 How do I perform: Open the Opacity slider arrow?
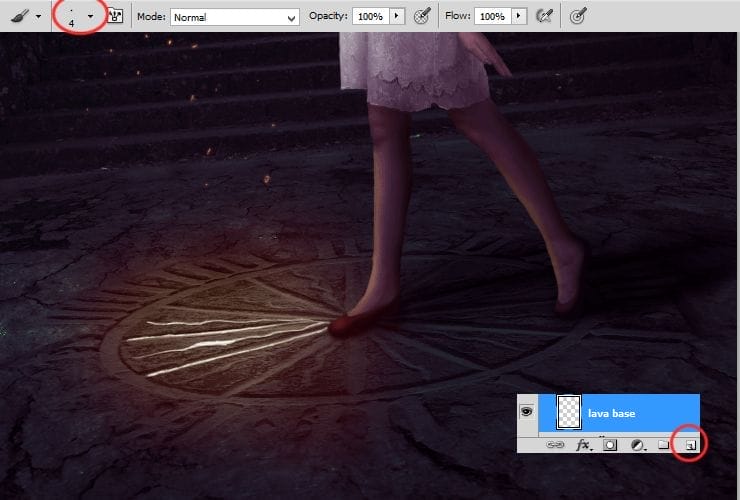[x=397, y=17]
